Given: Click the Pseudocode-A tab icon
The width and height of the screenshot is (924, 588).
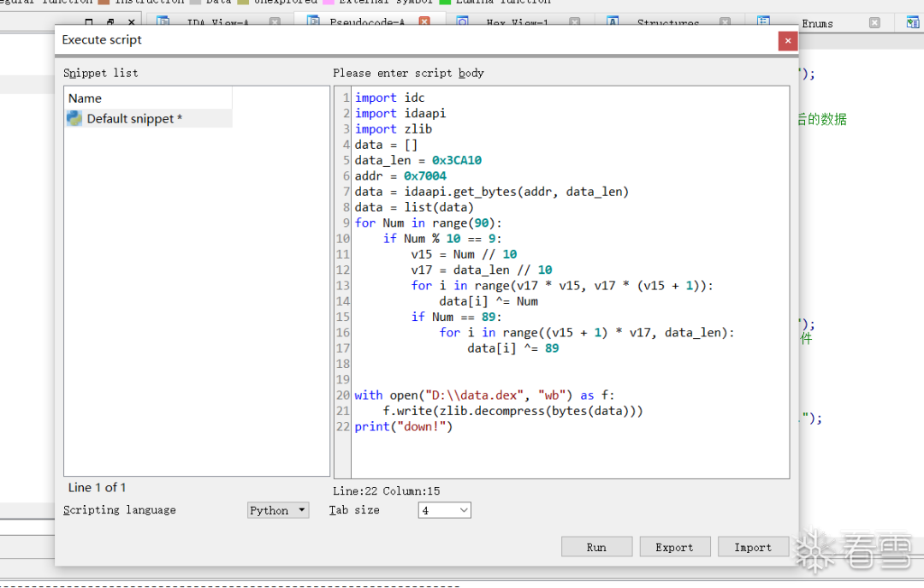Looking at the screenshot, I should click(x=313, y=21).
